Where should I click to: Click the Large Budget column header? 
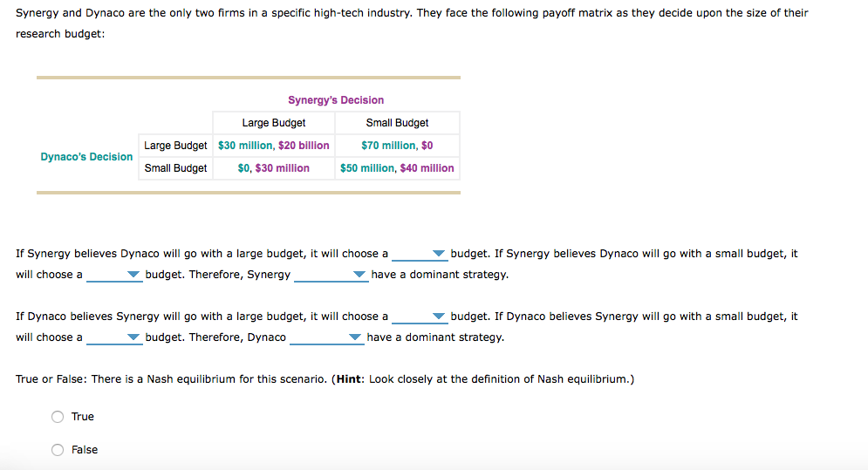pos(274,123)
